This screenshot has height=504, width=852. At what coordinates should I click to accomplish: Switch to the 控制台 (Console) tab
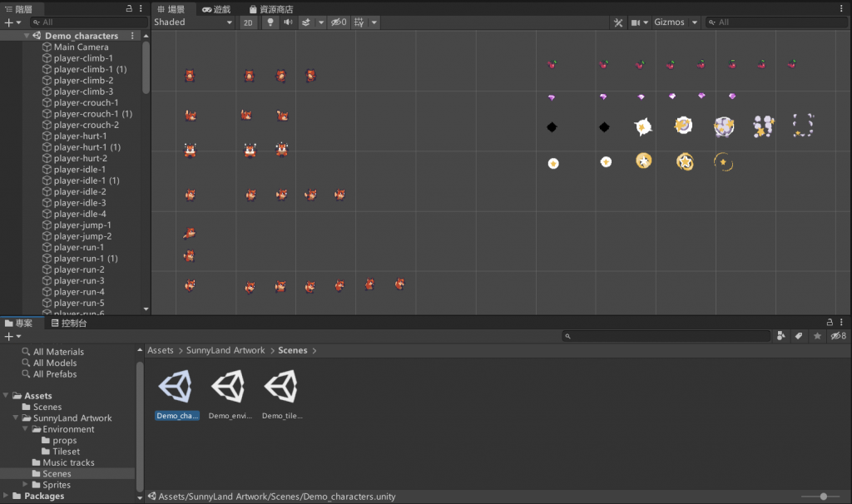pyautogui.click(x=69, y=324)
